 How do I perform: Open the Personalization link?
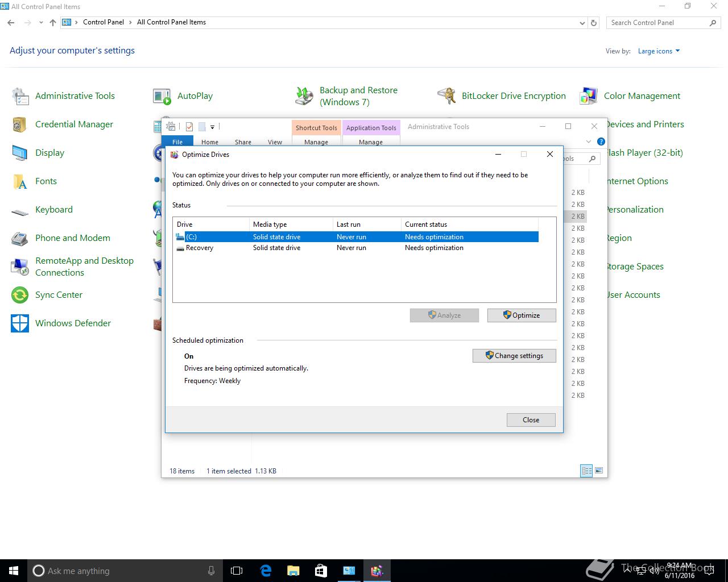click(x=635, y=210)
